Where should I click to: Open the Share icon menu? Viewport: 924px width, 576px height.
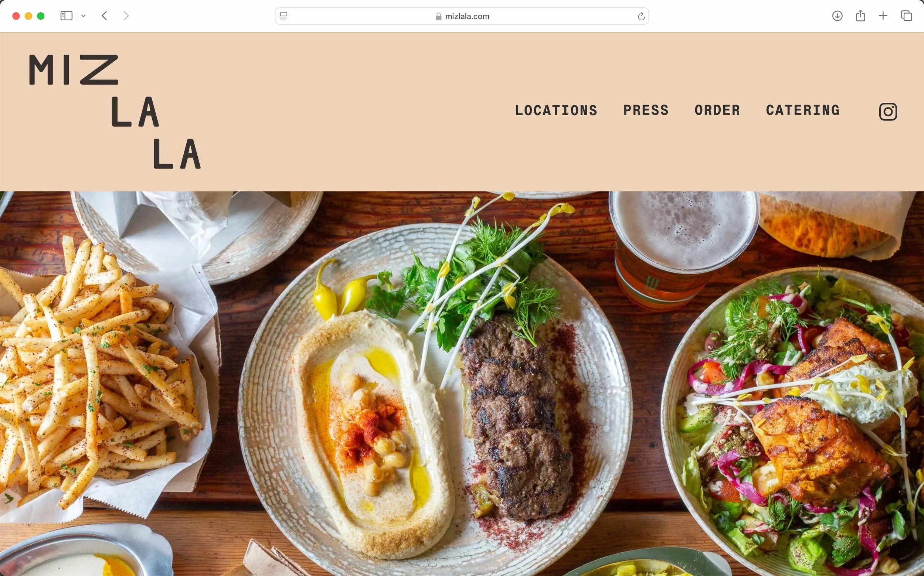860,16
